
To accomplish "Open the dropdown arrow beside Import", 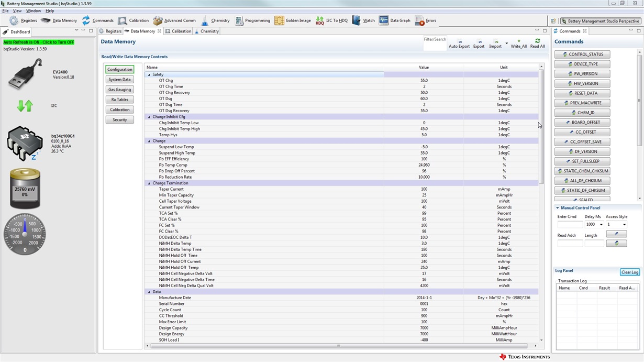I will (506, 43).
